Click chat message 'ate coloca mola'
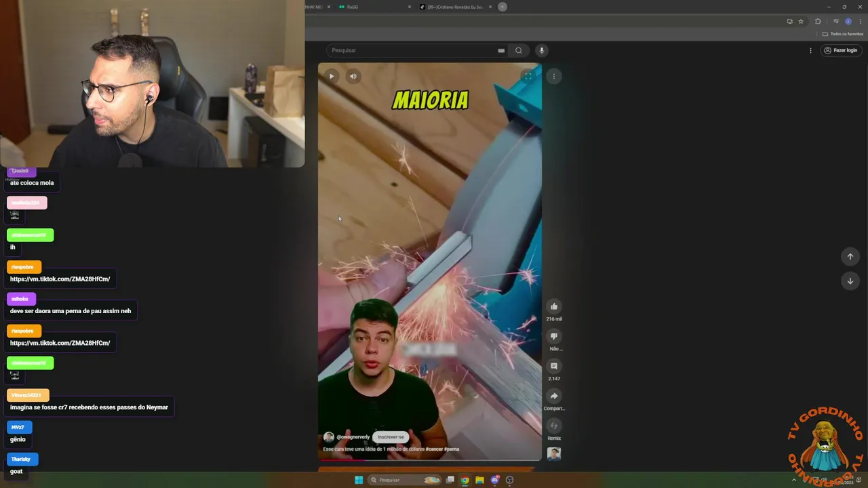The height and width of the screenshot is (488, 868). tap(32, 183)
